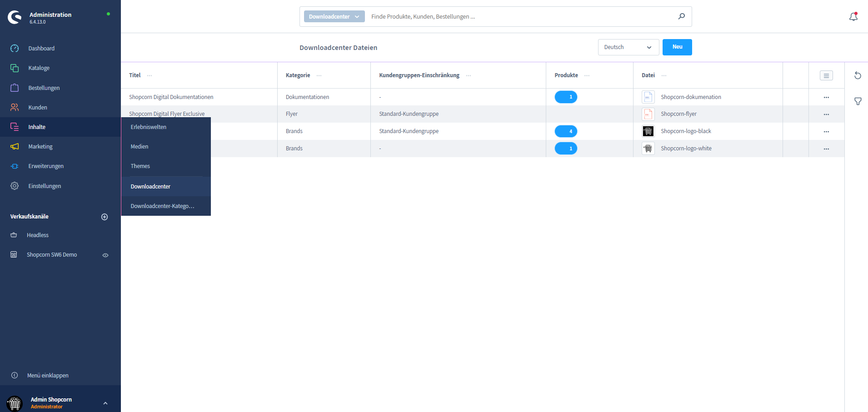The image size is (868, 412).
Task: Open Shopcorn-flyer file icon
Action: (648, 114)
